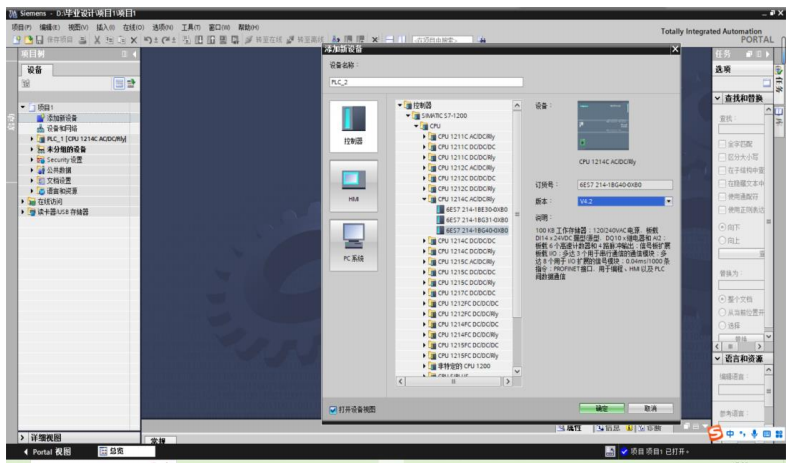Click the Sogou input method S icon
Screen dimensions: 788x463
(x=715, y=433)
